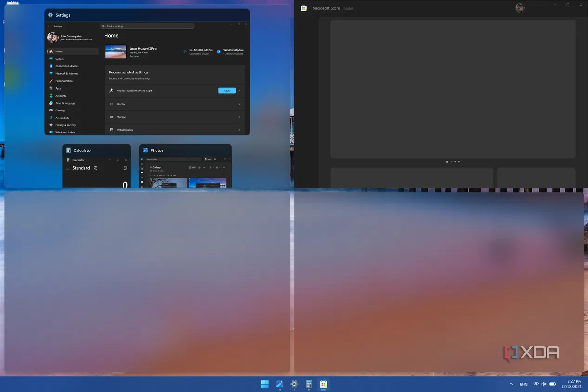The height and width of the screenshot is (392, 588).
Task: Click the Recommended settings heading
Action: pos(129,72)
